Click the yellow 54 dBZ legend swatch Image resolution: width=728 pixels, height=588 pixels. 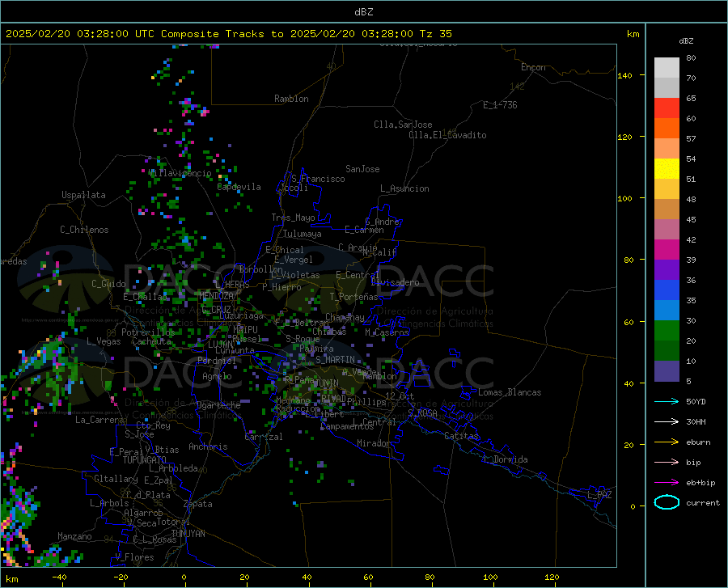point(667,169)
